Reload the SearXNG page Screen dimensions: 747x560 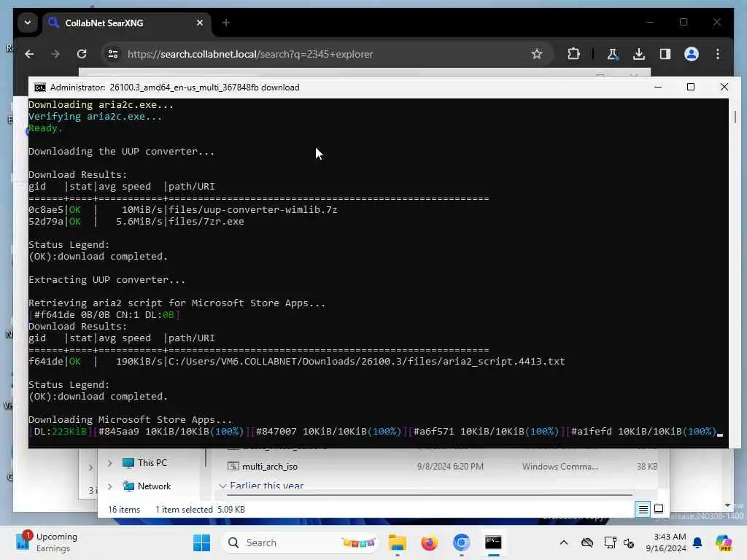point(82,54)
